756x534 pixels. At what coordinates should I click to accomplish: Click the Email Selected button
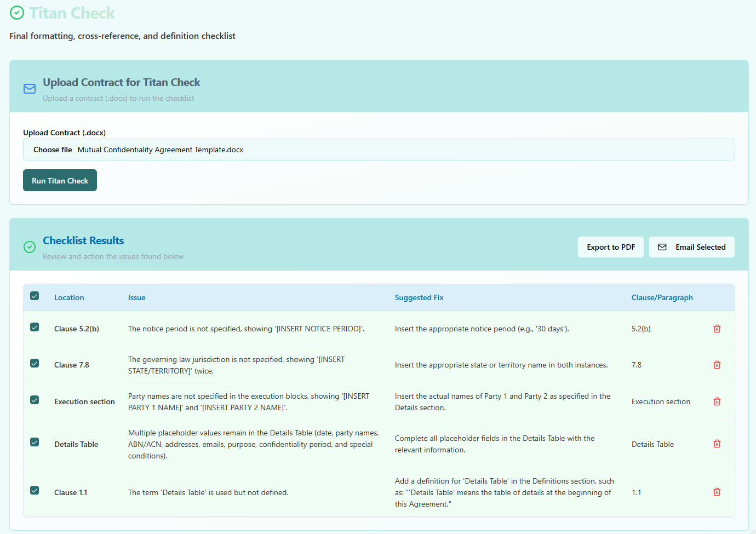[x=691, y=247]
